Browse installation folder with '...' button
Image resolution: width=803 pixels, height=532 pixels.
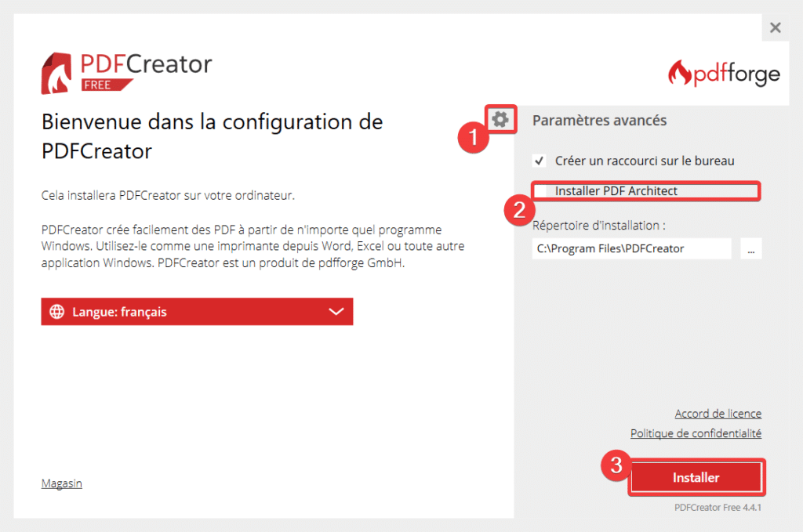pos(750,248)
